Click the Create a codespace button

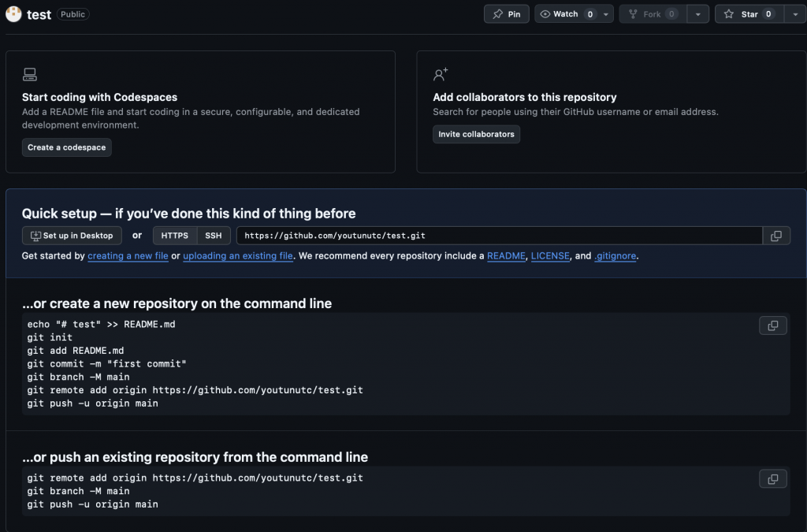(66, 147)
